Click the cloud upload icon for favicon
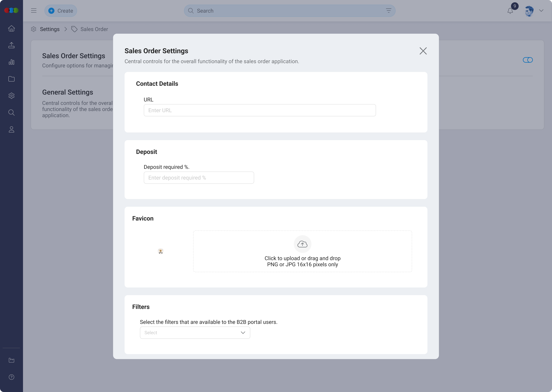The height and width of the screenshot is (392, 552). point(302,244)
